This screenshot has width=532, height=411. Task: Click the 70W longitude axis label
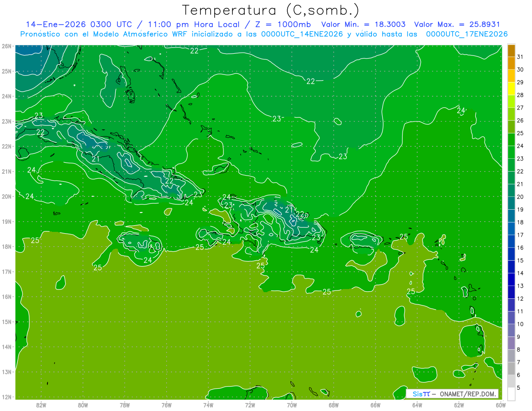[291, 405]
